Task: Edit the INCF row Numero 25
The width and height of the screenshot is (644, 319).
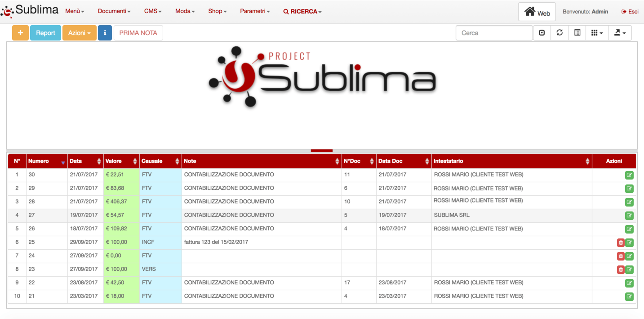Action: [x=629, y=243]
